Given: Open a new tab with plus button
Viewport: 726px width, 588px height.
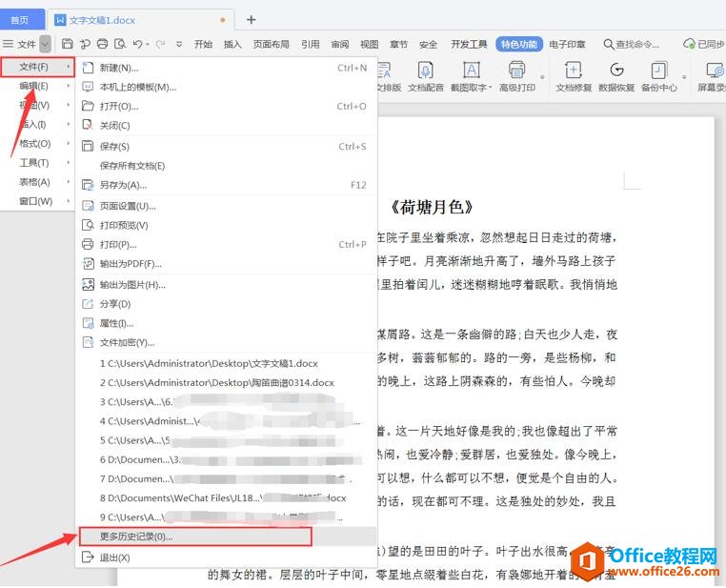Looking at the screenshot, I should (x=251, y=20).
